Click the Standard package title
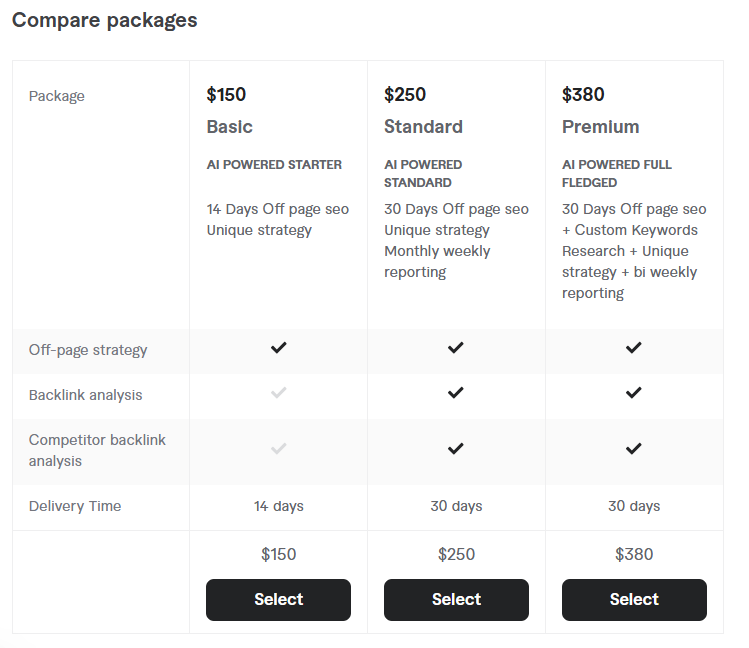The height and width of the screenshot is (648, 749). point(423,127)
